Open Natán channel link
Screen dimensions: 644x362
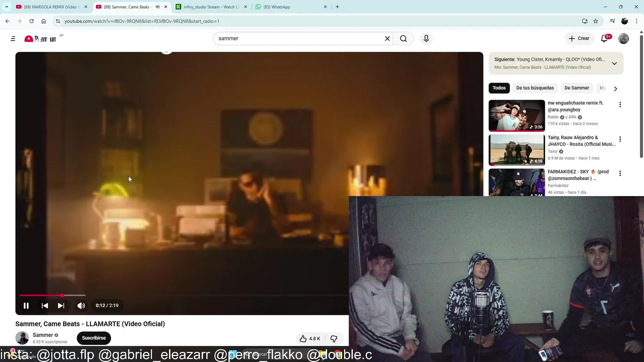(553, 117)
